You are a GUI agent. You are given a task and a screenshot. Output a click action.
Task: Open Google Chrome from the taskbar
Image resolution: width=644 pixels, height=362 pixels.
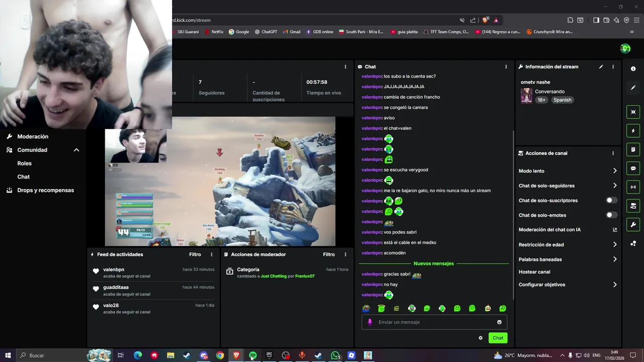[x=220, y=355]
